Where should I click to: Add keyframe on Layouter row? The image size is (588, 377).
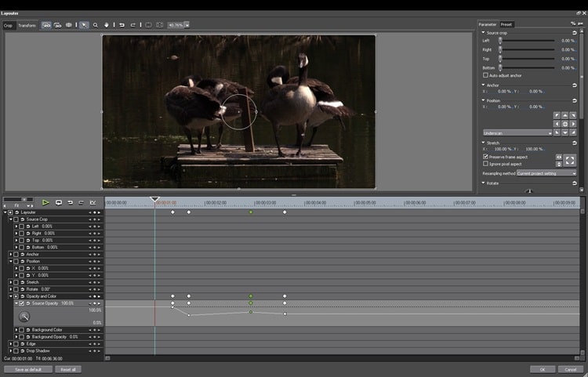pos(95,212)
